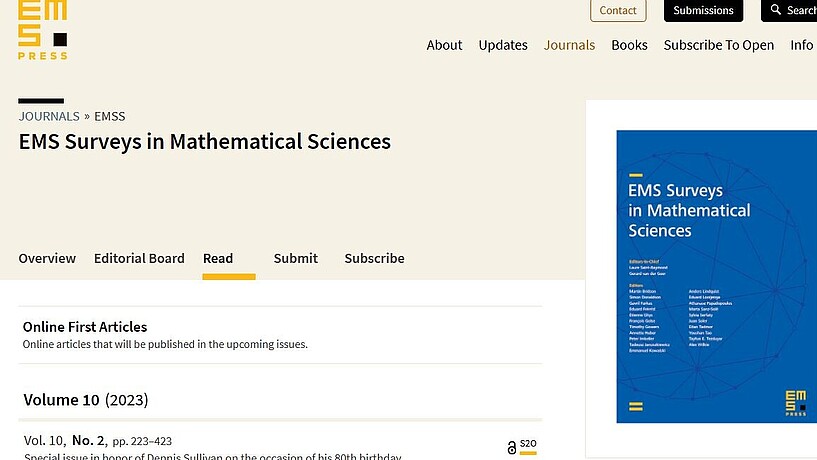Open the Submissions button

(x=703, y=10)
